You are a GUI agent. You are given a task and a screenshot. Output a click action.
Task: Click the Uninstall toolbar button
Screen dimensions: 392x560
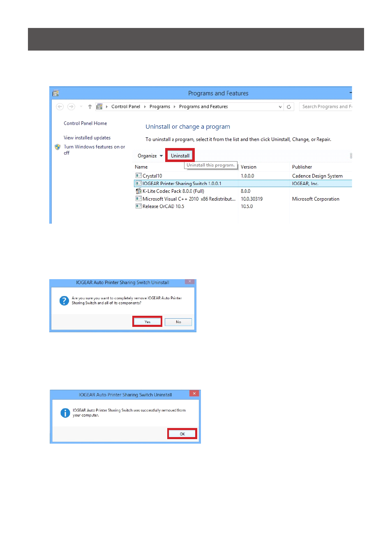(180, 156)
